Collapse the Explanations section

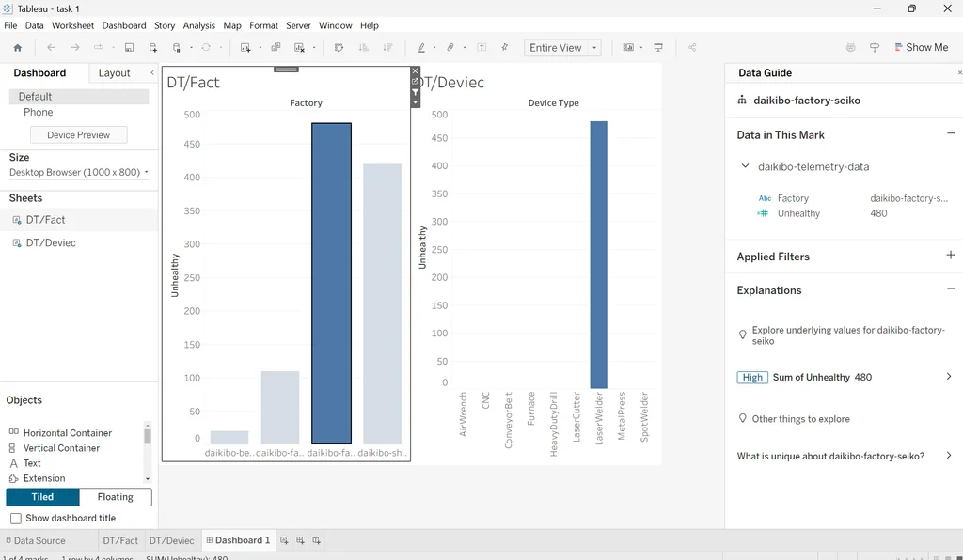tap(951, 288)
